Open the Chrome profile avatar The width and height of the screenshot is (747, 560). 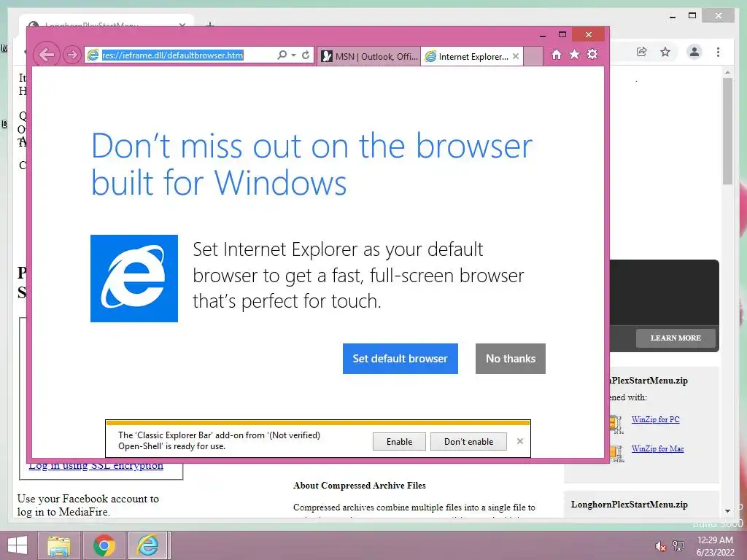pos(694,52)
